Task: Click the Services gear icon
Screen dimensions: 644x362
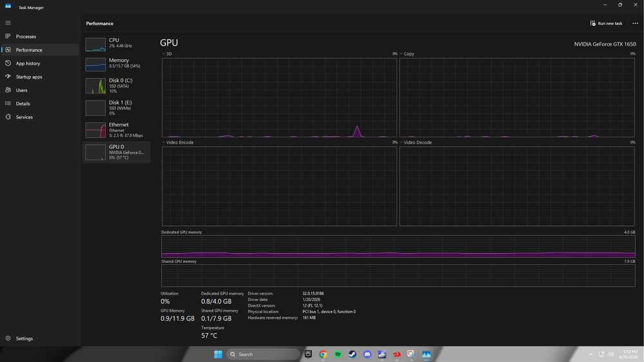Action: pos(8,117)
